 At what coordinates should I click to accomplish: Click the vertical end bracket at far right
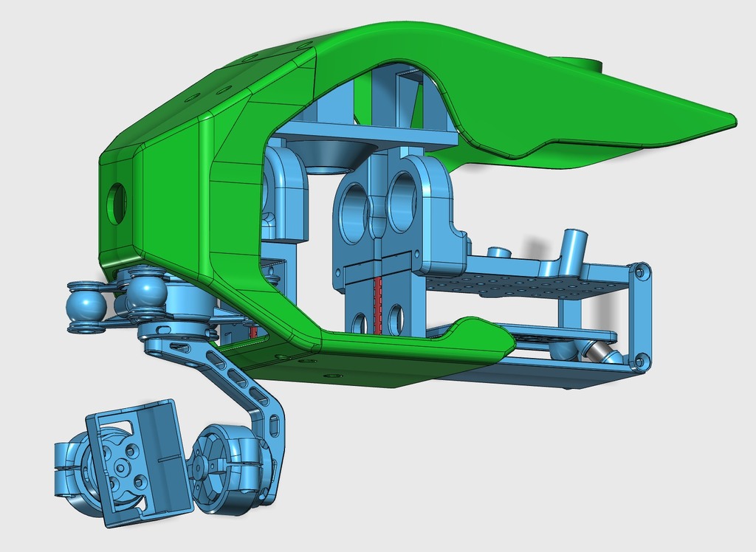641,316
